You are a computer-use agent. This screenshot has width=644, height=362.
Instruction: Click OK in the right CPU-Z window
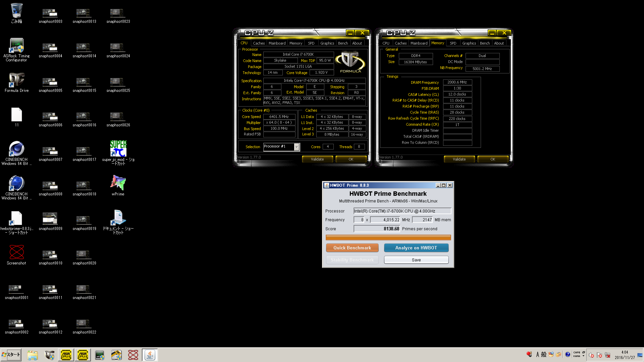(493, 159)
